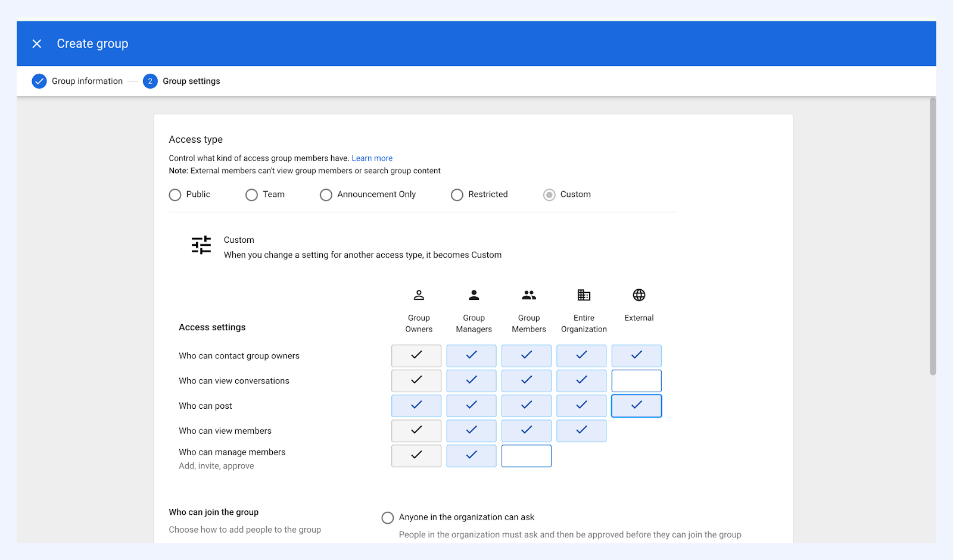This screenshot has height=560, width=953.
Task: Click the Entire Organization building icon
Action: [584, 295]
